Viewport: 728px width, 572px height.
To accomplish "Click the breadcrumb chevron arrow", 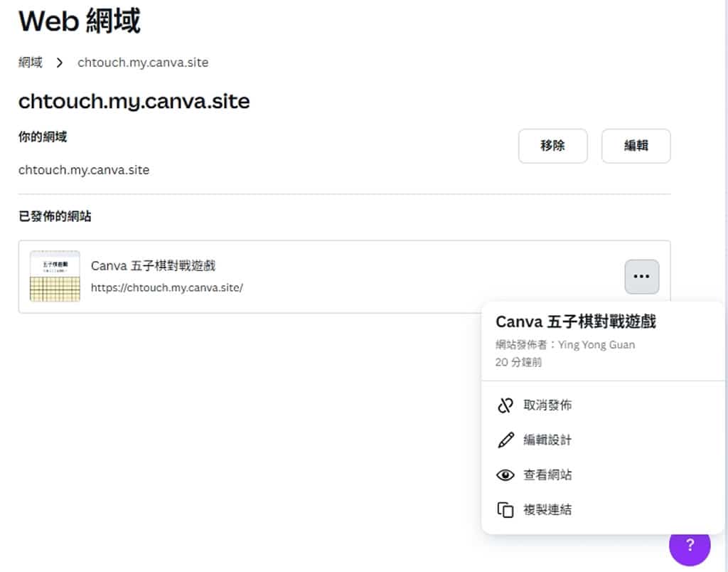I will pos(60,63).
